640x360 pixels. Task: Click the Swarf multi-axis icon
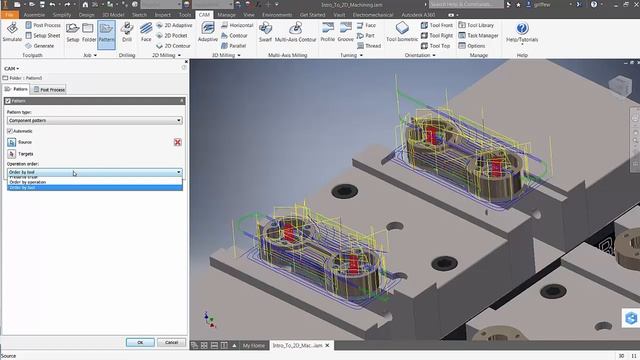(x=265, y=32)
